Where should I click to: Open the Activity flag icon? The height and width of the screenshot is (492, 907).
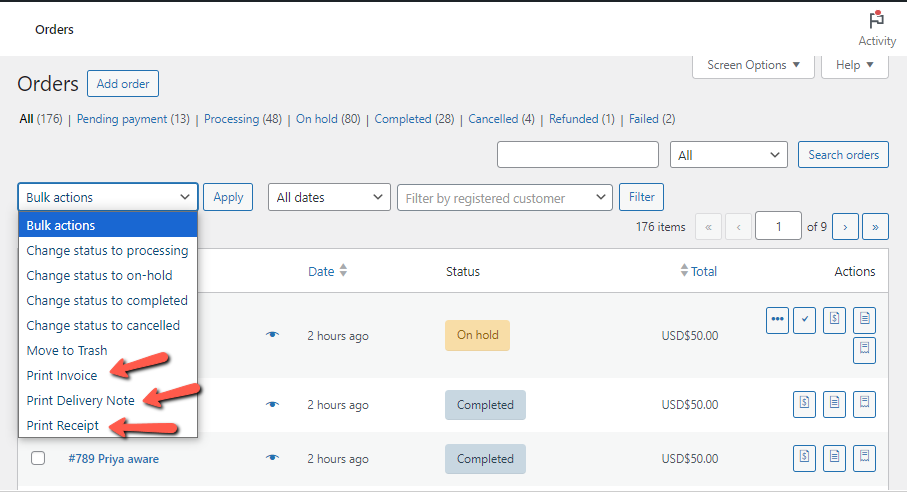(877, 20)
